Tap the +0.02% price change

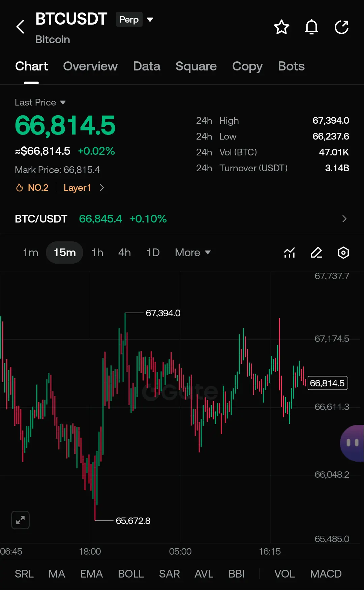tap(96, 151)
